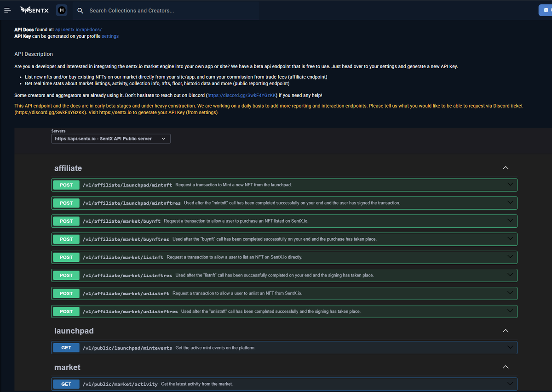Click the /v1/affiliate/market/unlistnft path
Screen dimensions: 552x392
(126, 294)
